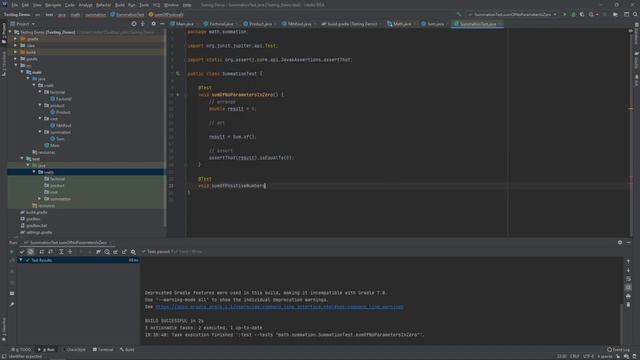Click the green Debug bug icon

pyautogui.click(x=573, y=14)
